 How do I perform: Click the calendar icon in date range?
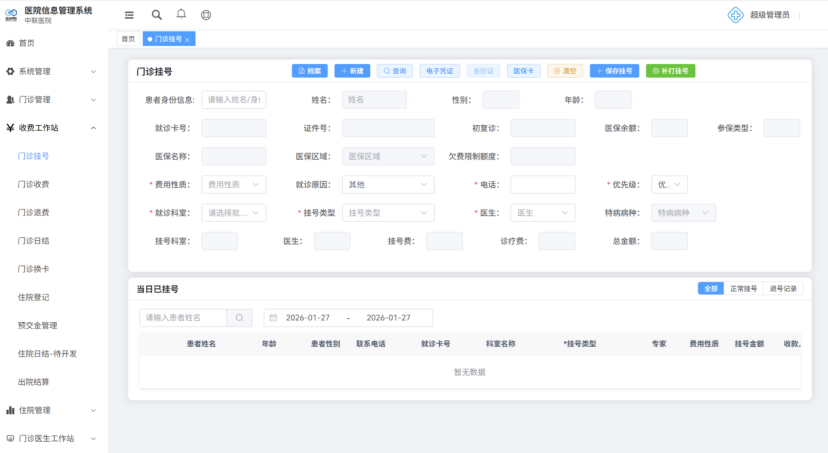click(273, 317)
